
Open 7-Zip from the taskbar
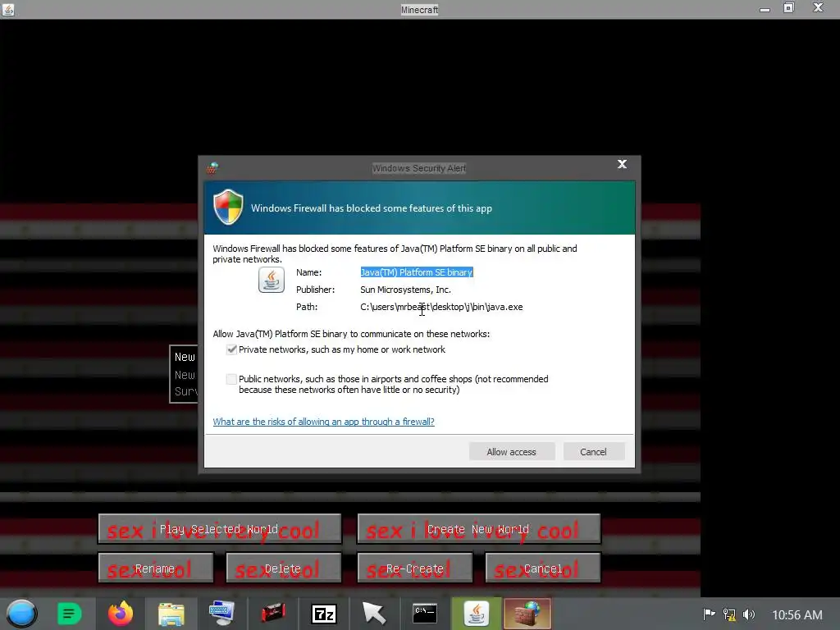click(x=323, y=614)
